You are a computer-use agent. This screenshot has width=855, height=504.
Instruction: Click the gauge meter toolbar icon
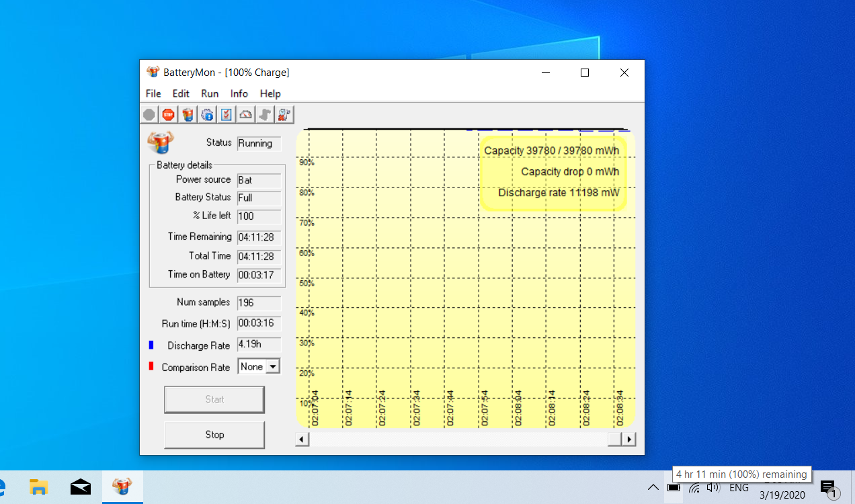[x=246, y=115]
